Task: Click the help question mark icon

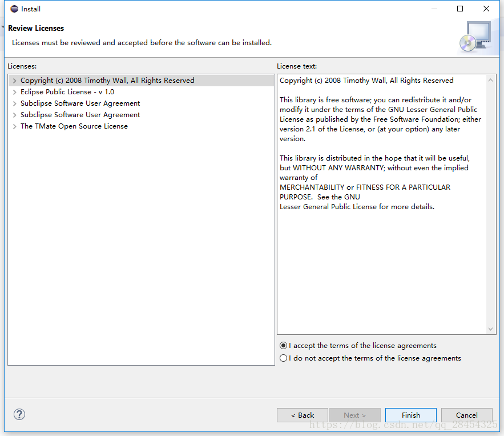Action: tap(19, 414)
